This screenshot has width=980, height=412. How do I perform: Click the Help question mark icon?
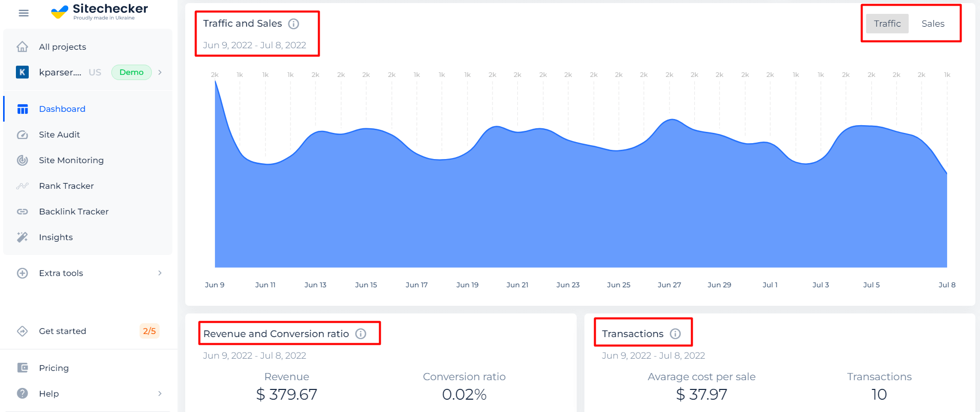click(23, 394)
